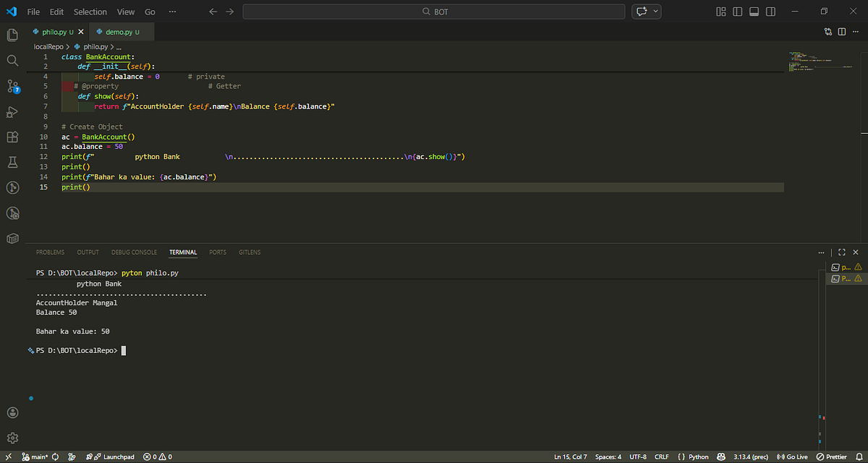Image resolution: width=868 pixels, height=463 pixels.
Task: Switch to the DEBUG CONSOLE tab
Action: tap(134, 252)
